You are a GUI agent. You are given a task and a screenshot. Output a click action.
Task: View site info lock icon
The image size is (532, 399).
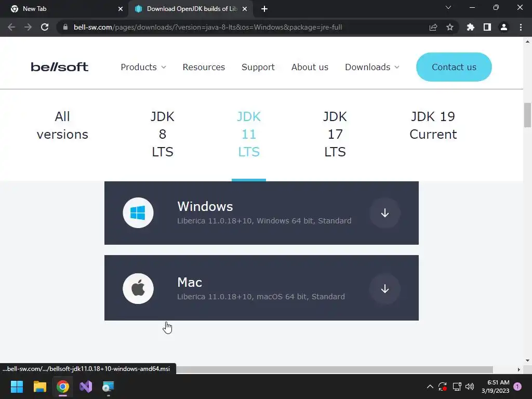65,27
